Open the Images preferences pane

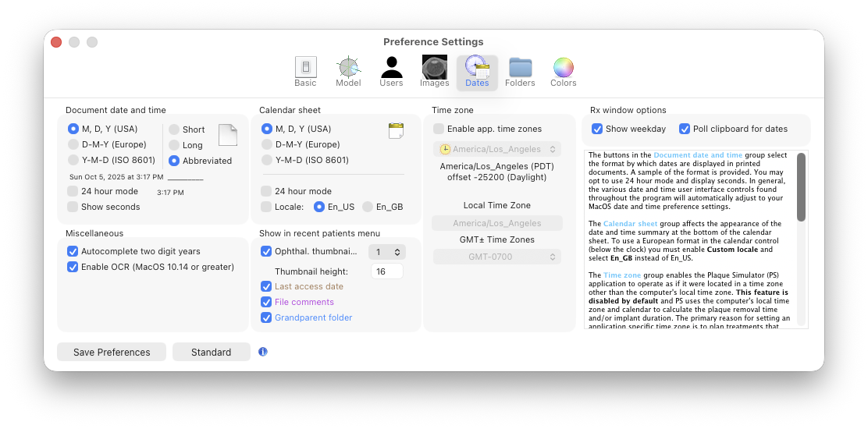tap(434, 72)
